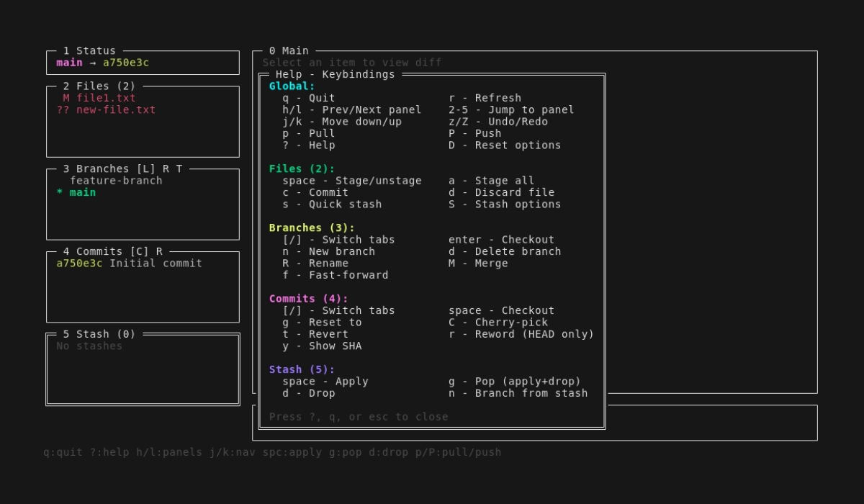The height and width of the screenshot is (504, 864).
Task: Click the 'n - Branch from stash' entry
Action: pyautogui.click(x=517, y=392)
